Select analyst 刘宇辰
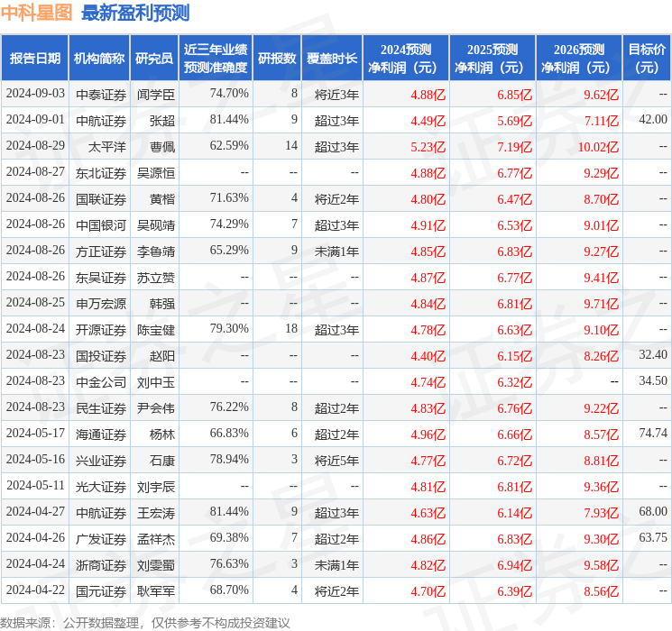 [x=156, y=486]
